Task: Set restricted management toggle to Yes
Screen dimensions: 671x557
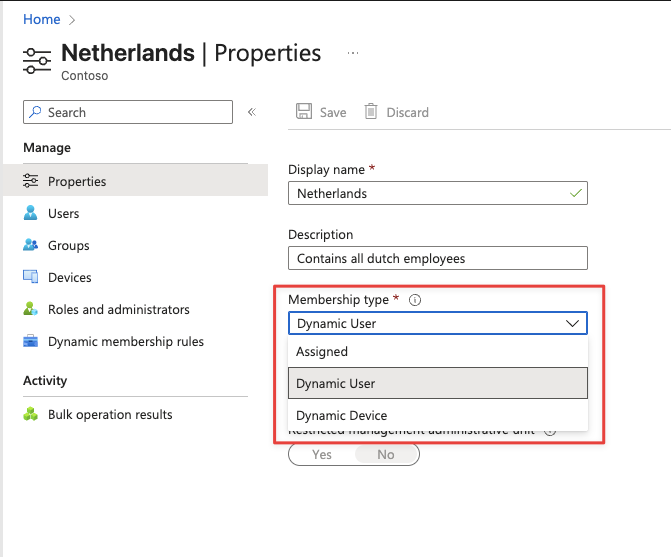Action: [x=322, y=454]
